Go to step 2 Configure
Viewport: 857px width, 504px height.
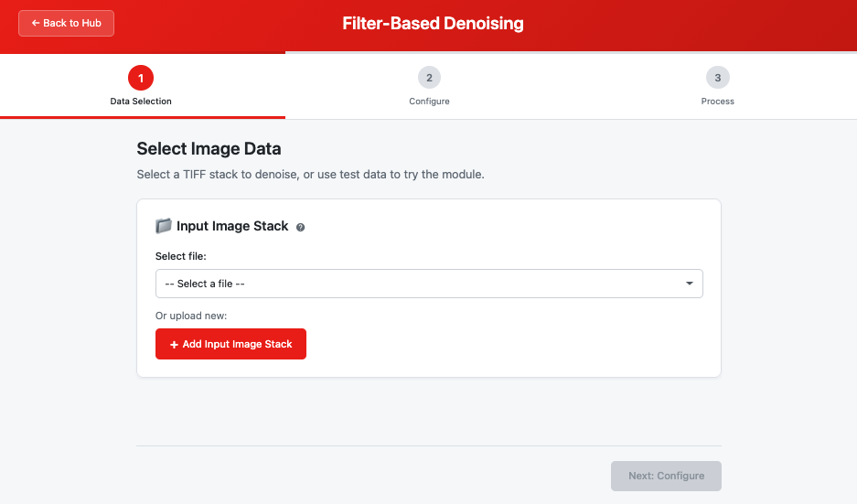point(429,86)
